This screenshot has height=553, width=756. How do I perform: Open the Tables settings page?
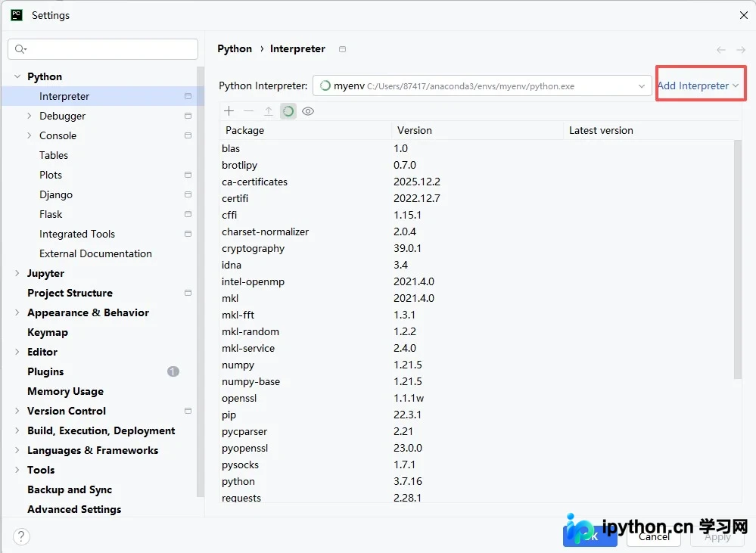54,155
